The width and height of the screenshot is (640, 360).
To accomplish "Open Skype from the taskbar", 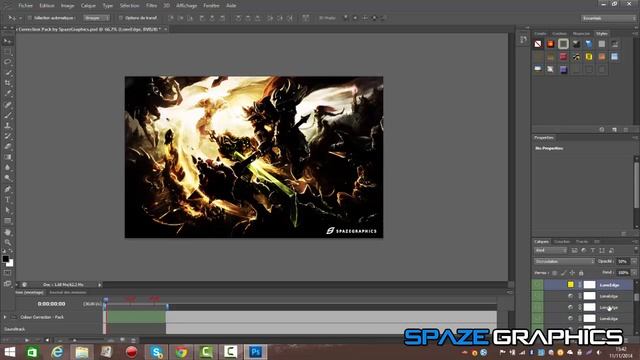I will point(156,351).
